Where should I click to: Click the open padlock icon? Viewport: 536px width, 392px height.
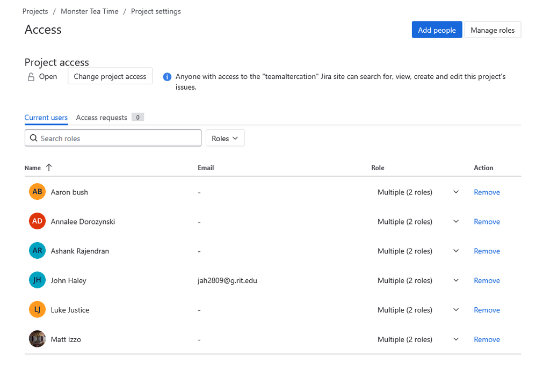31,77
